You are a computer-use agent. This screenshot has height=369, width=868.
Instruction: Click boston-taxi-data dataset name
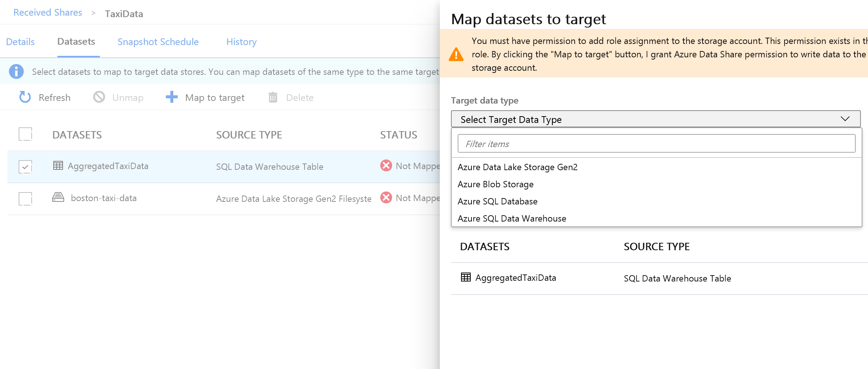click(104, 198)
